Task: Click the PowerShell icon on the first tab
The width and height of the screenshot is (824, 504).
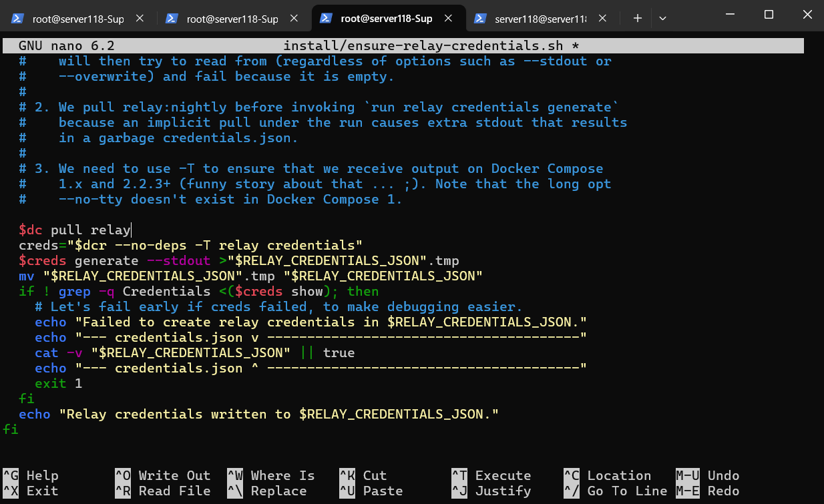Action: [18, 19]
